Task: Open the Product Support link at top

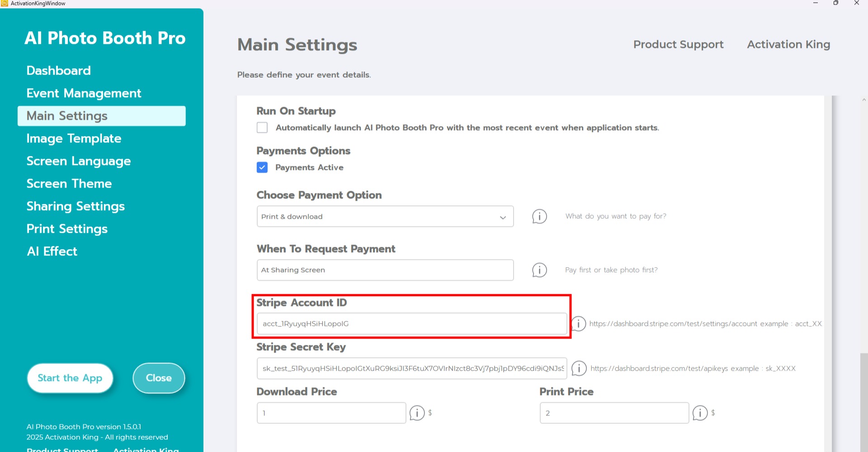Action: (x=678, y=44)
